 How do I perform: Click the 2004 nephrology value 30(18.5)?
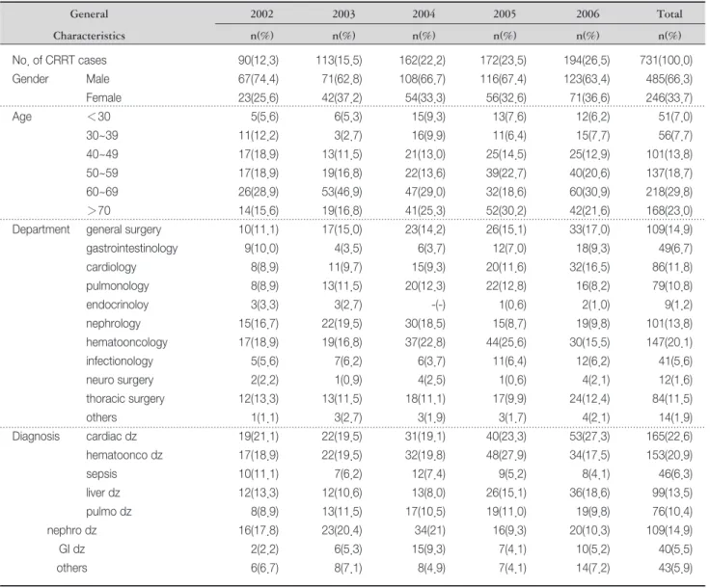click(x=425, y=324)
